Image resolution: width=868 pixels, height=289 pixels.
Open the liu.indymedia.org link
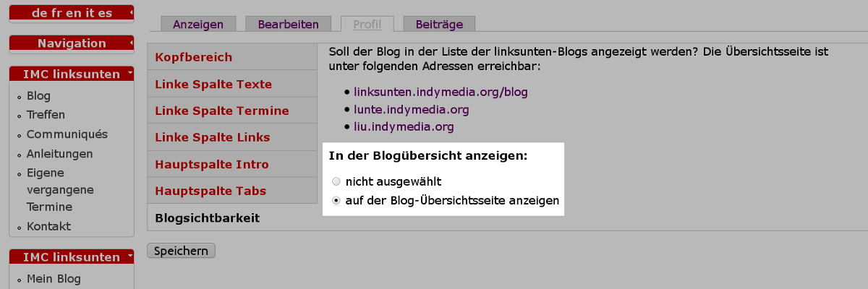tap(403, 127)
